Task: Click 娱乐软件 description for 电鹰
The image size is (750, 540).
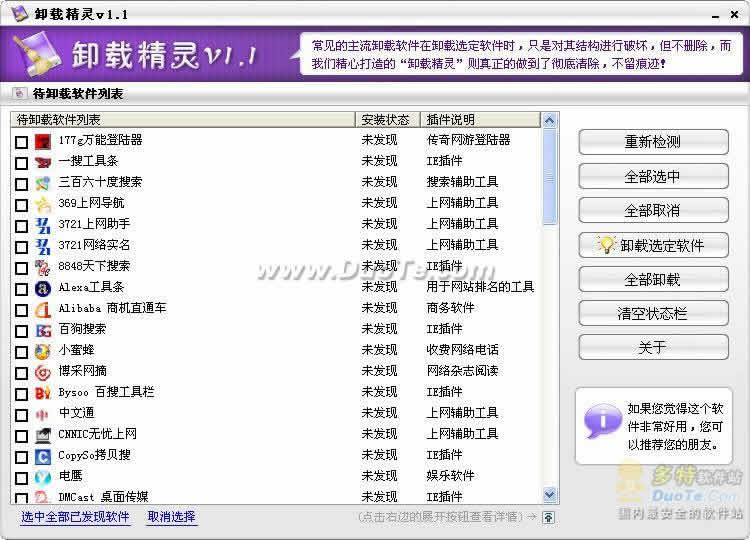Action: point(450,476)
